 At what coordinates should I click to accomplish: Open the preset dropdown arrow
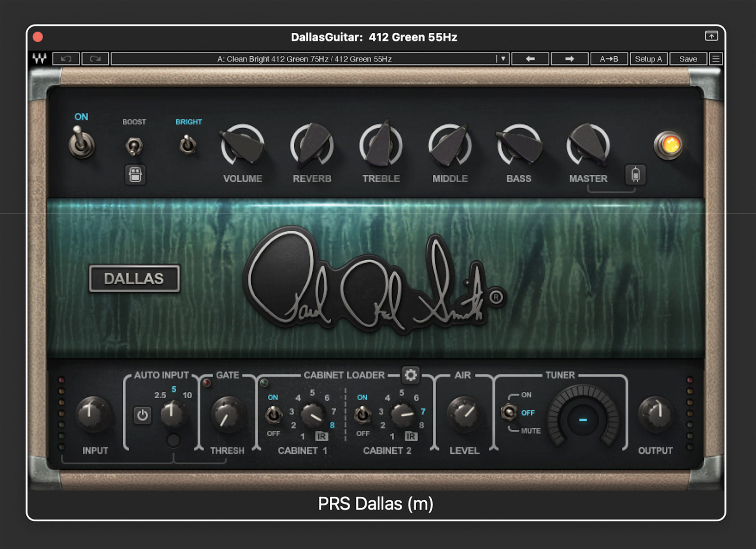pyautogui.click(x=502, y=59)
